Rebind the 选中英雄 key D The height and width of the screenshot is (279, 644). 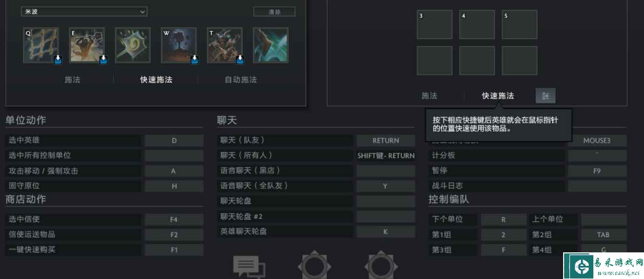tap(174, 141)
